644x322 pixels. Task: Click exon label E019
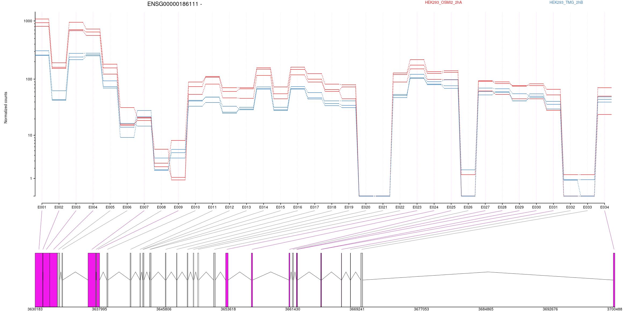coord(349,207)
